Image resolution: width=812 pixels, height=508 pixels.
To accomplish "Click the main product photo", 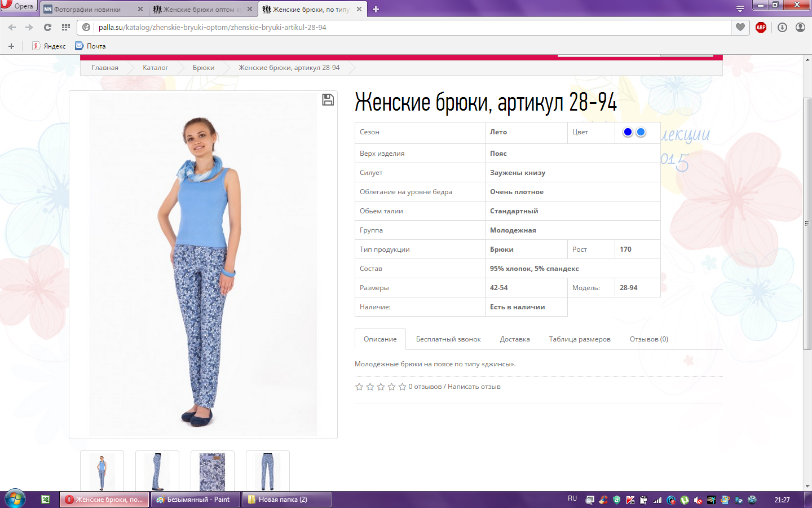I will click(203, 265).
